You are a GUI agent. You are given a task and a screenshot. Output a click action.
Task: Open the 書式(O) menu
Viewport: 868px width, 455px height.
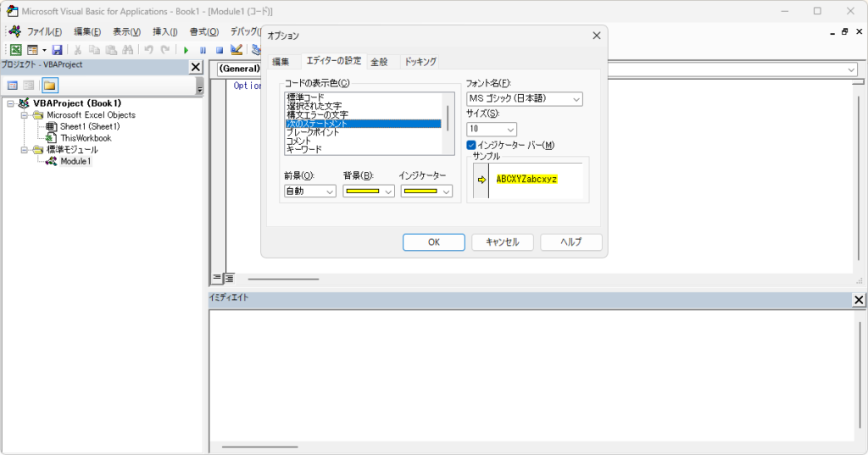[203, 31]
